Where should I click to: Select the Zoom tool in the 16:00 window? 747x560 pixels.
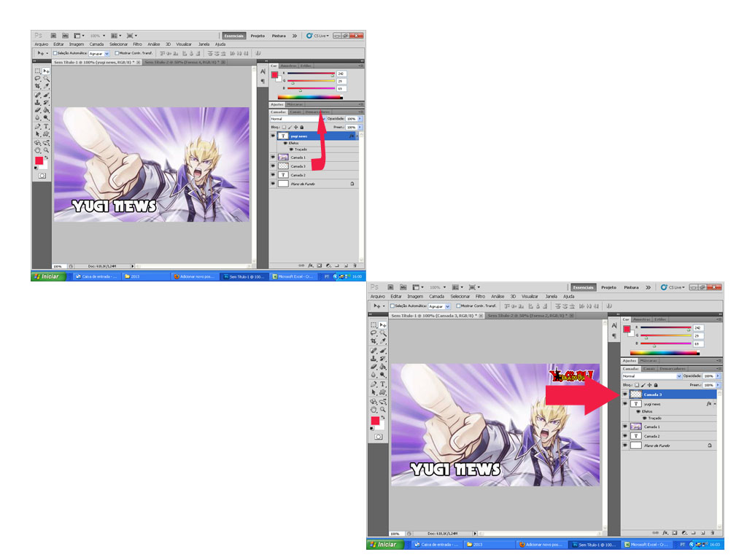[47, 149]
